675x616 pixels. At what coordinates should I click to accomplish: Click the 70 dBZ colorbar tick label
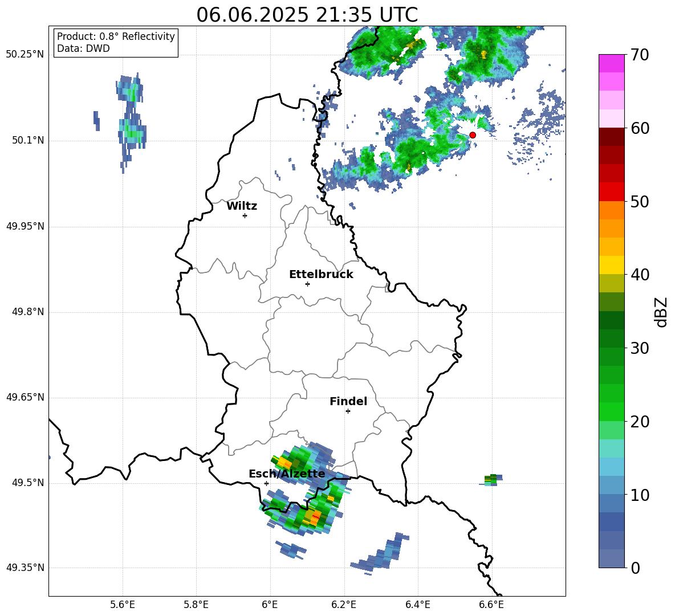(640, 55)
